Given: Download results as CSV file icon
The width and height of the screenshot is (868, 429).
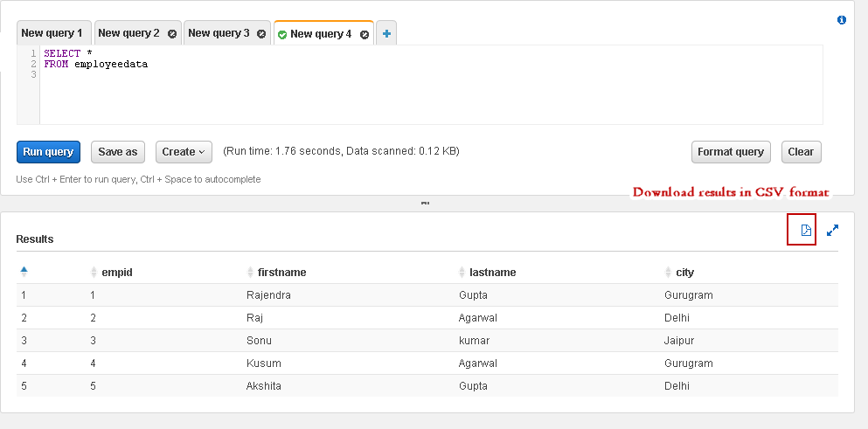Looking at the screenshot, I should 806,230.
